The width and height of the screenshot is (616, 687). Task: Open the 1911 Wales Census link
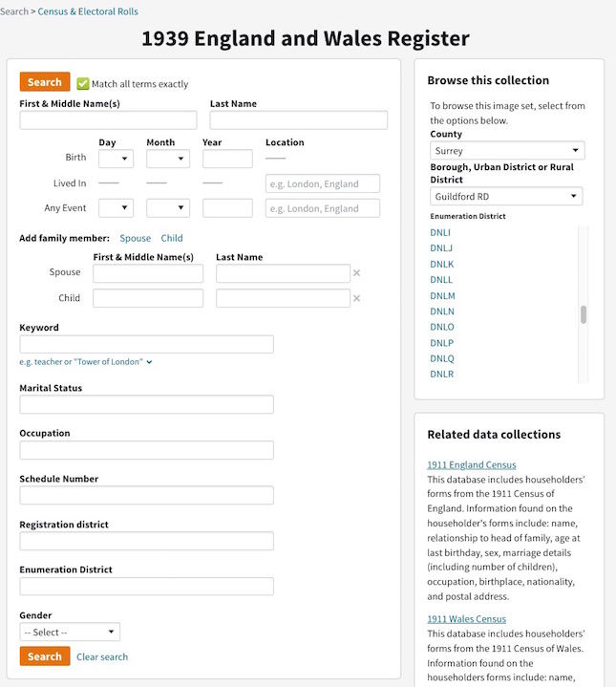tap(466, 619)
